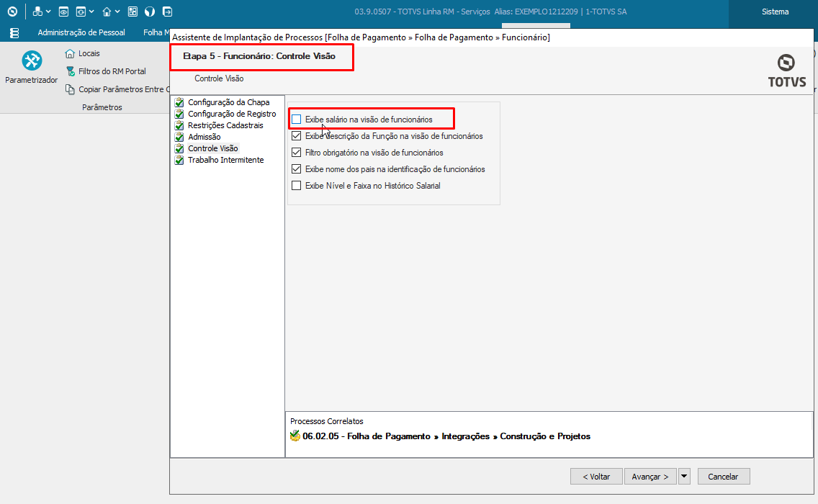The width and height of the screenshot is (818, 504).
Task: Click process icon beside 06.02.05 Folha de Pagamento
Action: pos(295,436)
